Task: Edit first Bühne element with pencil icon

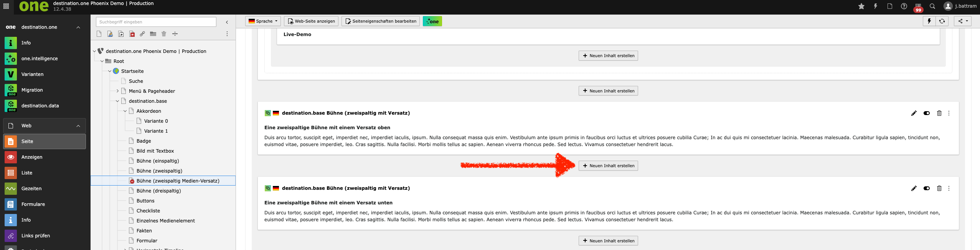Action: pyautogui.click(x=914, y=113)
